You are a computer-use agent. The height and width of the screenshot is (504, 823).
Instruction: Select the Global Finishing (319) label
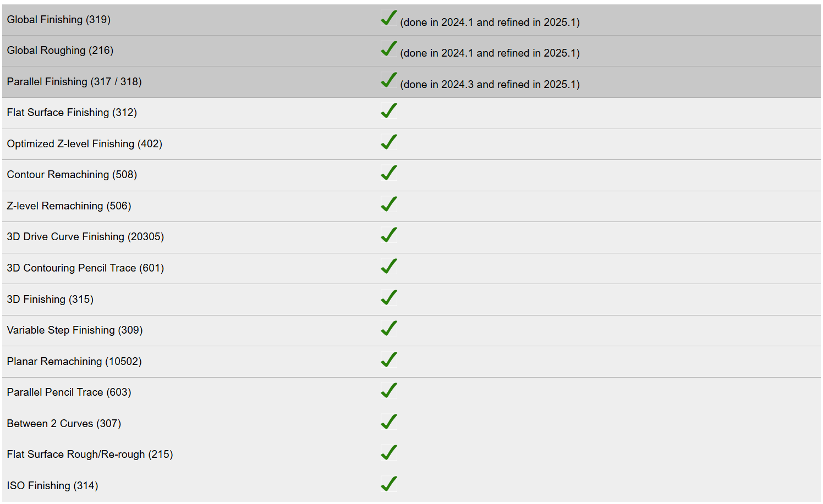pos(59,20)
